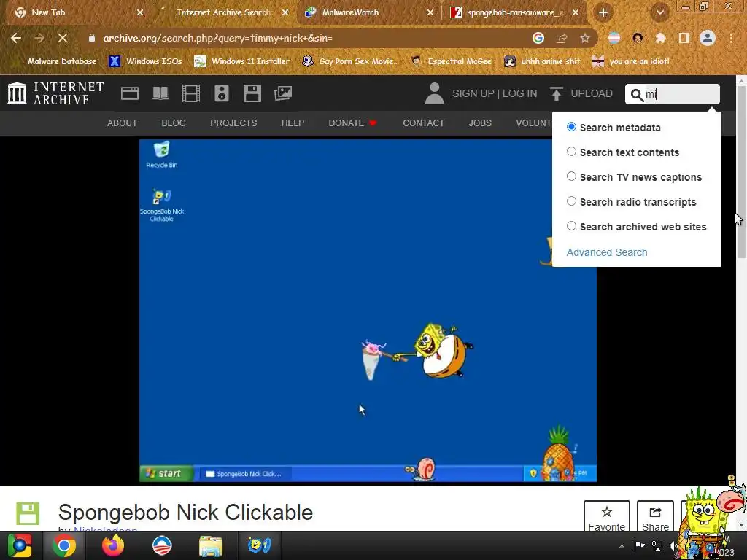Screen dimensions: 747x560
Task: Open the file explorer taskbar icon
Action: click(x=211, y=545)
